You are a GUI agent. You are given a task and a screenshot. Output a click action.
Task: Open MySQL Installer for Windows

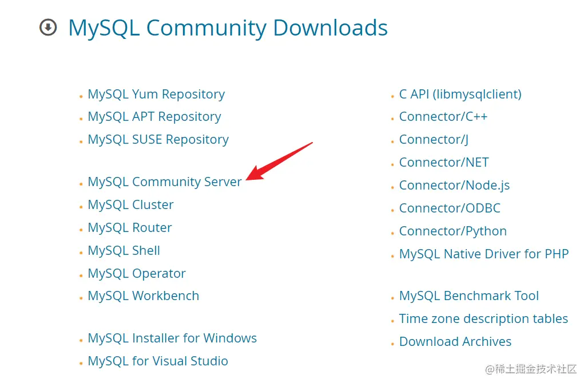pos(172,338)
